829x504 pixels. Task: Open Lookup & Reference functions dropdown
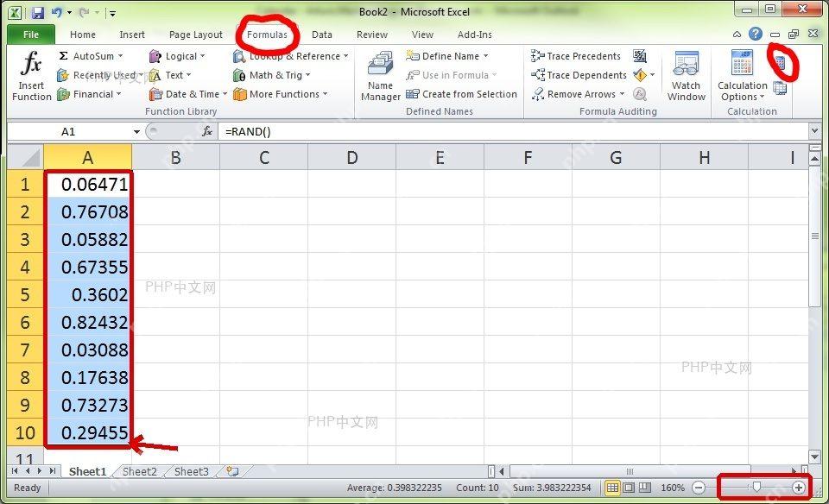click(291, 56)
